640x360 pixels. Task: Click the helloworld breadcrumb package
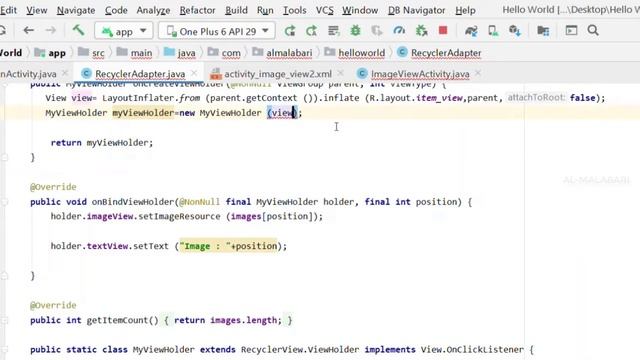coord(355,53)
